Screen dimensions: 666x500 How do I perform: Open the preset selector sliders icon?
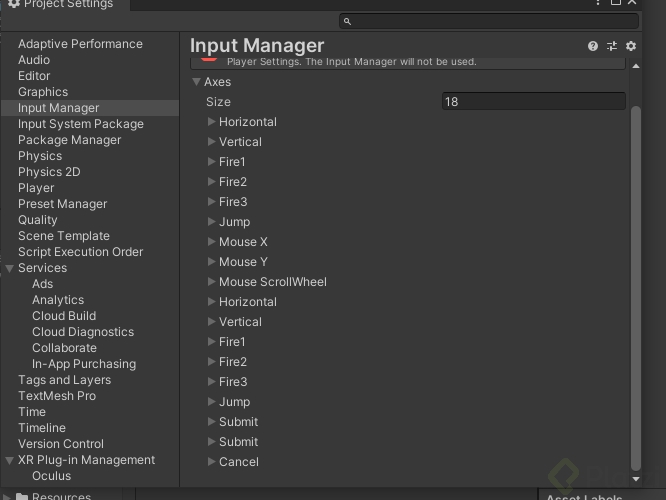[x=612, y=46]
